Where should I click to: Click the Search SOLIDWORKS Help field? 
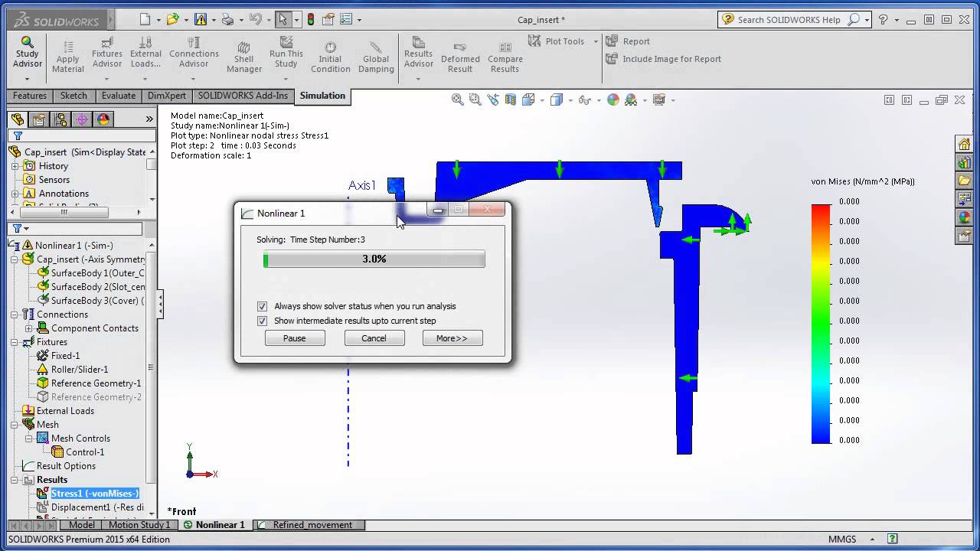pos(789,20)
